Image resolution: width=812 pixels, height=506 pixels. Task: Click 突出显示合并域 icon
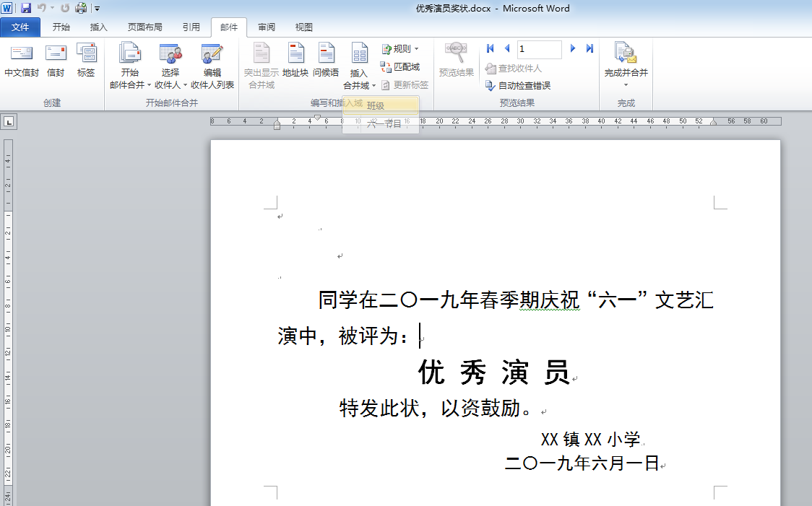[x=262, y=66]
